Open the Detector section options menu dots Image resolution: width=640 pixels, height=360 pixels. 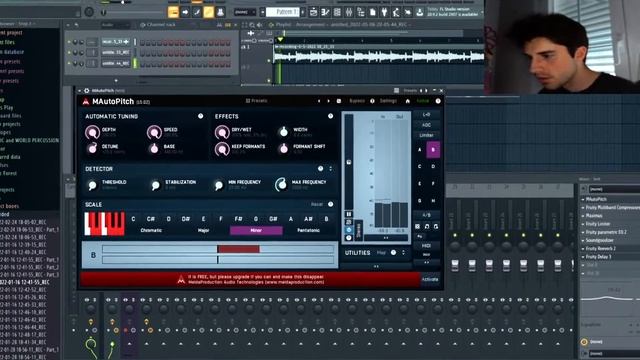[x=331, y=169]
